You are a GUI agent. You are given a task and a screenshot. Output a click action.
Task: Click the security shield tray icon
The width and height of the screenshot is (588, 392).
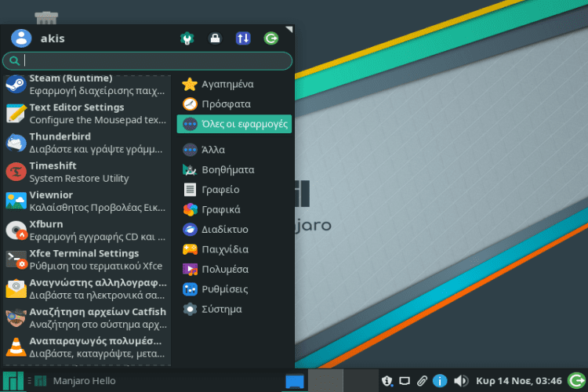click(x=387, y=381)
